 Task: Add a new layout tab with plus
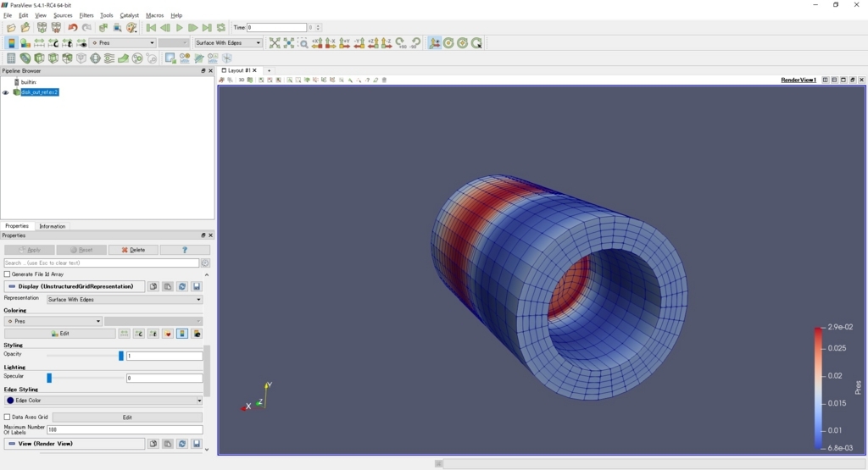pos(269,70)
